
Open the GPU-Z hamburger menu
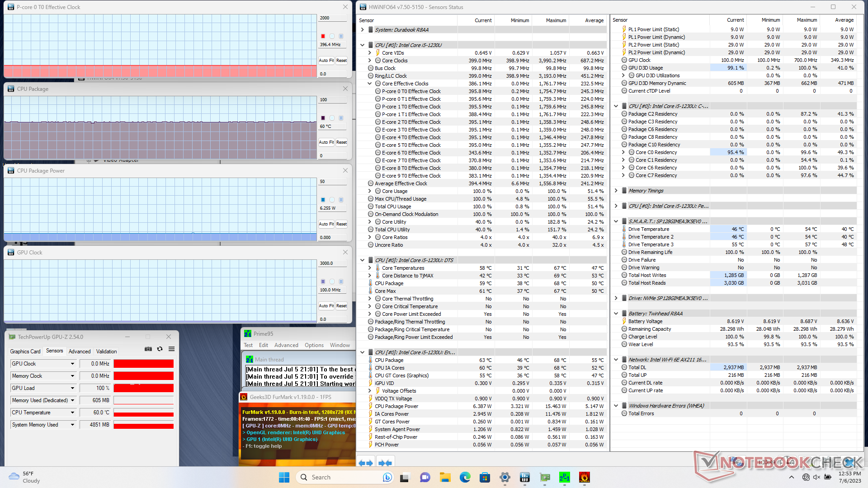pos(172,349)
